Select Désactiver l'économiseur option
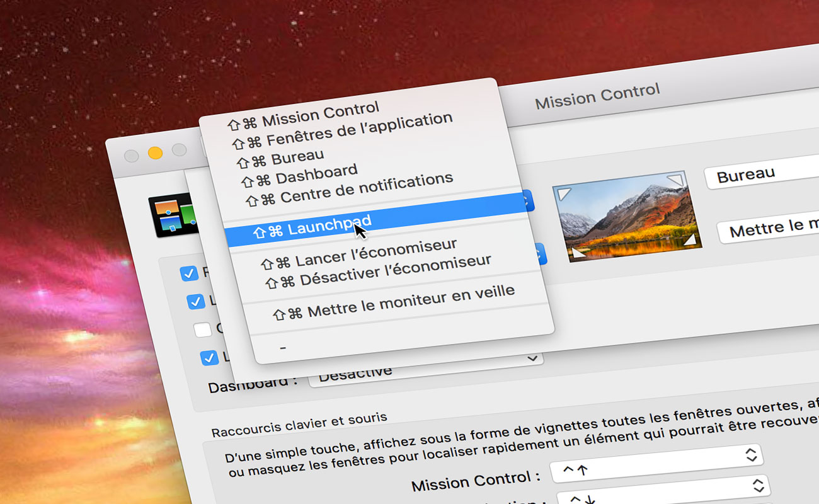Screen dimensions: 819x504 click(x=378, y=272)
